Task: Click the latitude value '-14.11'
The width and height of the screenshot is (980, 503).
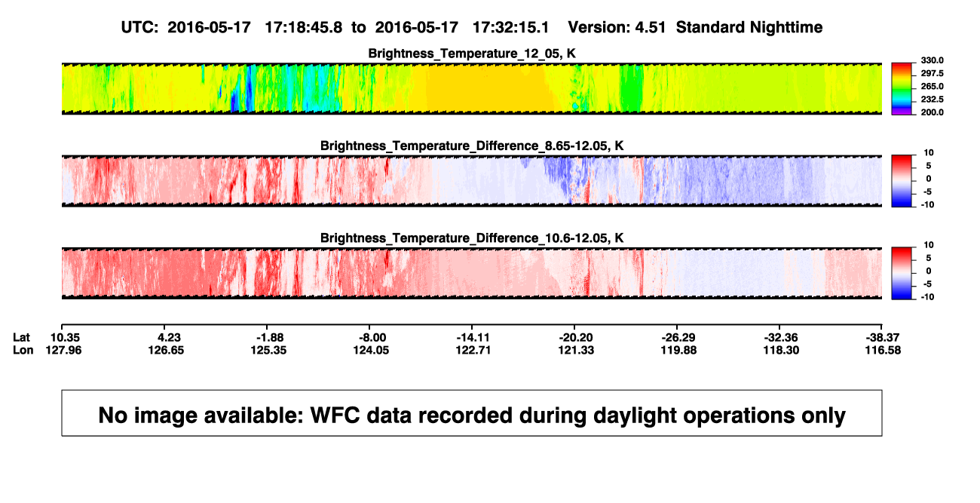Action: [474, 337]
